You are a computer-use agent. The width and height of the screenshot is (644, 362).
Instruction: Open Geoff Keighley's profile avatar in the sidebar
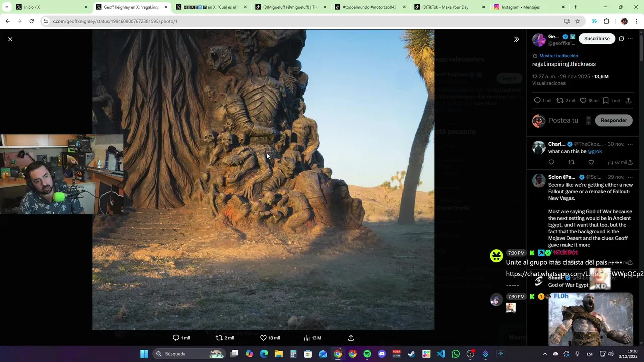[539, 40]
